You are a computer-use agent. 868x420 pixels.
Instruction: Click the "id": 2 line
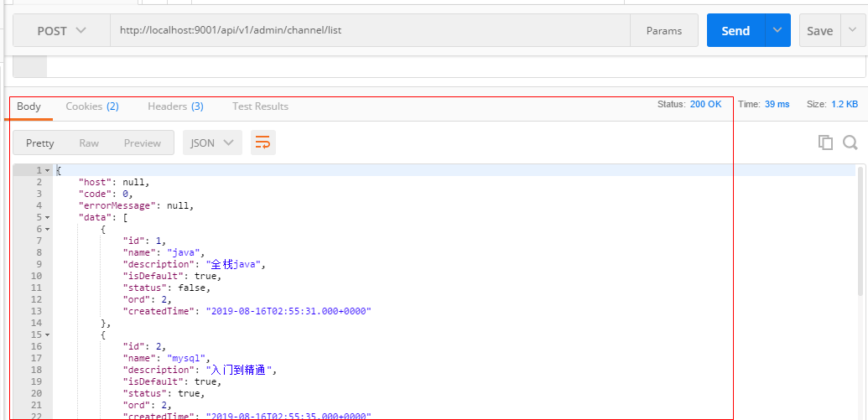point(144,346)
